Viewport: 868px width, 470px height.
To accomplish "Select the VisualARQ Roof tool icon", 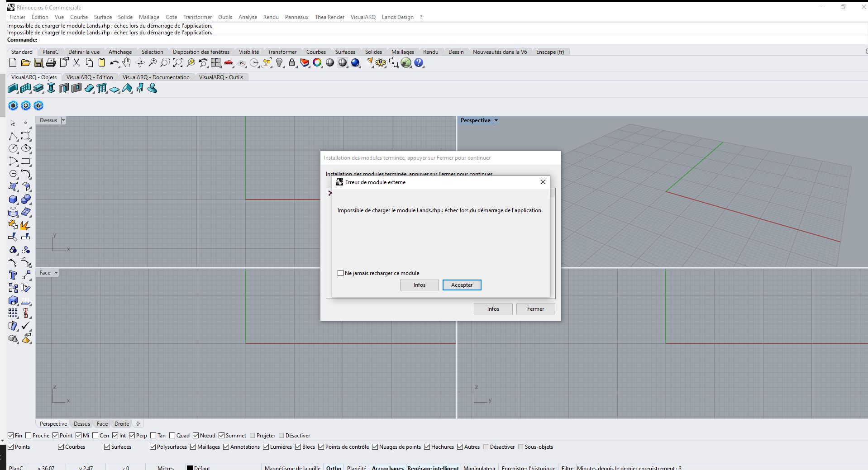I will [127, 88].
